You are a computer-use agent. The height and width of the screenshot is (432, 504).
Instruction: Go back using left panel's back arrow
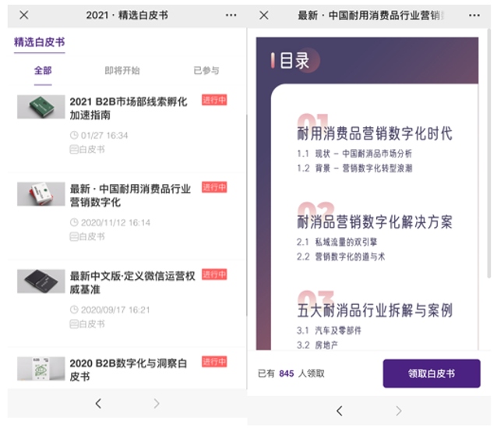(98, 403)
